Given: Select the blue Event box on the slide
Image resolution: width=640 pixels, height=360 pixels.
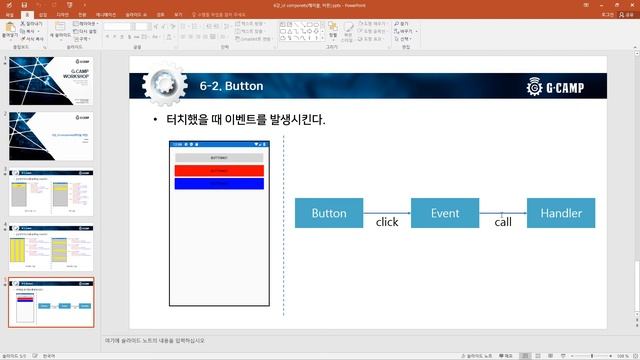Looking at the screenshot, I should (x=445, y=213).
